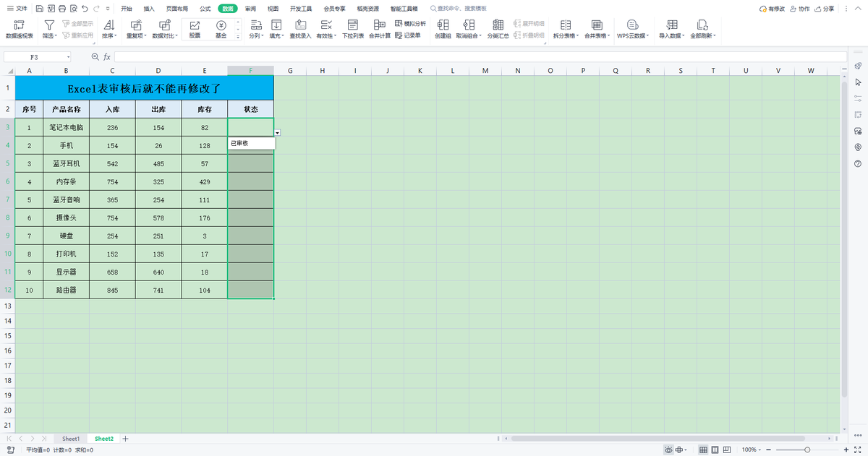
Task: Open the 数据对比 data compare tool
Action: point(163,30)
